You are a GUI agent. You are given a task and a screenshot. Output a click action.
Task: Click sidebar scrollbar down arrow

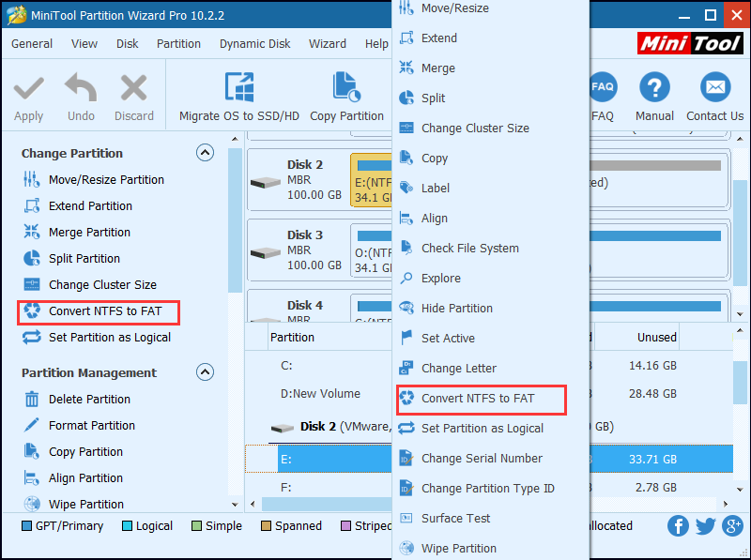[x=235, y=504]
